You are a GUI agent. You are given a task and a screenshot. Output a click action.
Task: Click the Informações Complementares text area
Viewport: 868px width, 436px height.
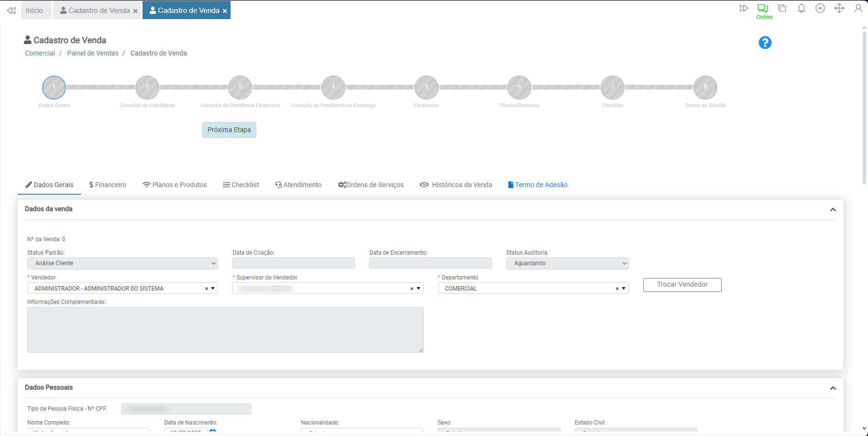(225, 330)
